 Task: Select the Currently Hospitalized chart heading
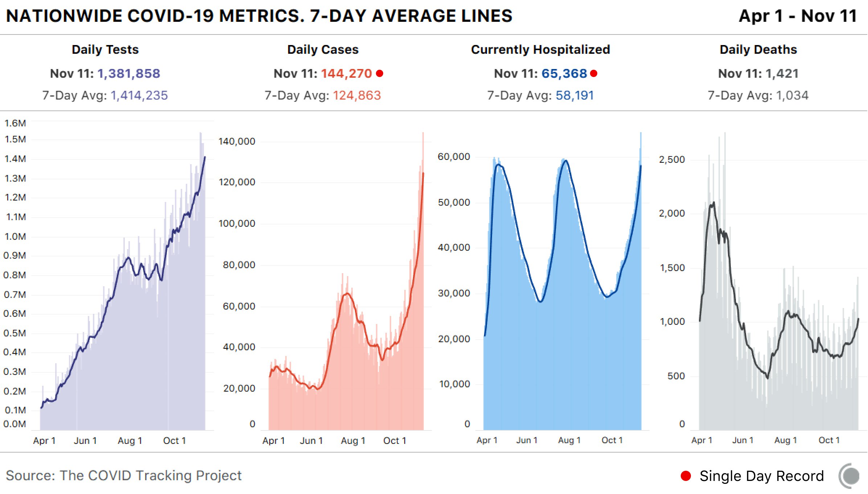pos(541,49)
